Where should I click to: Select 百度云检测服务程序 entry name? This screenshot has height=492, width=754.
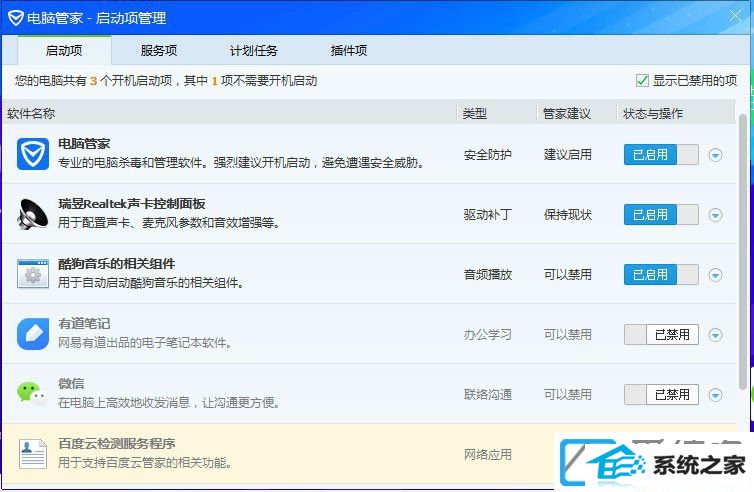tap(116, 443)
